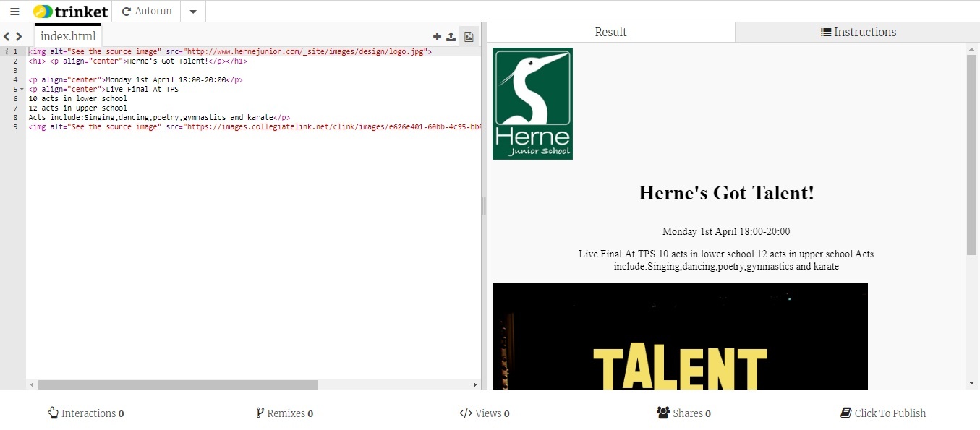This screenshot has height=430, width=980.
Task: Click code line 4 with Monday 1st April
Action: coord(136,80)
